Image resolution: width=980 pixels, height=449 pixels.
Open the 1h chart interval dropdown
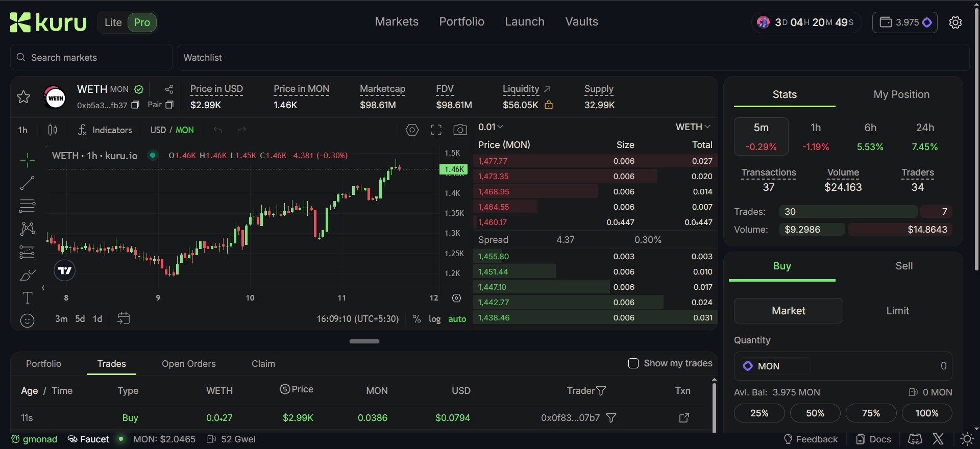[23, 130]
